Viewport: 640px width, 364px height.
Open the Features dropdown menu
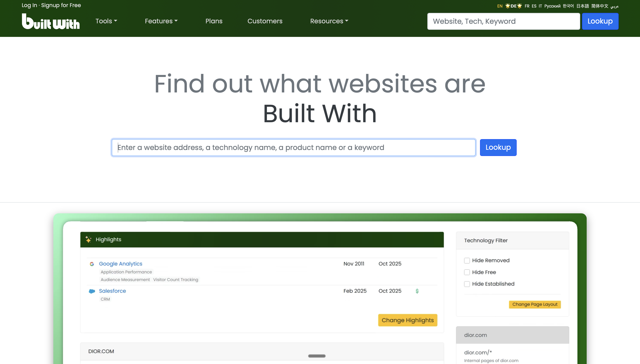[x=161, y=21]
